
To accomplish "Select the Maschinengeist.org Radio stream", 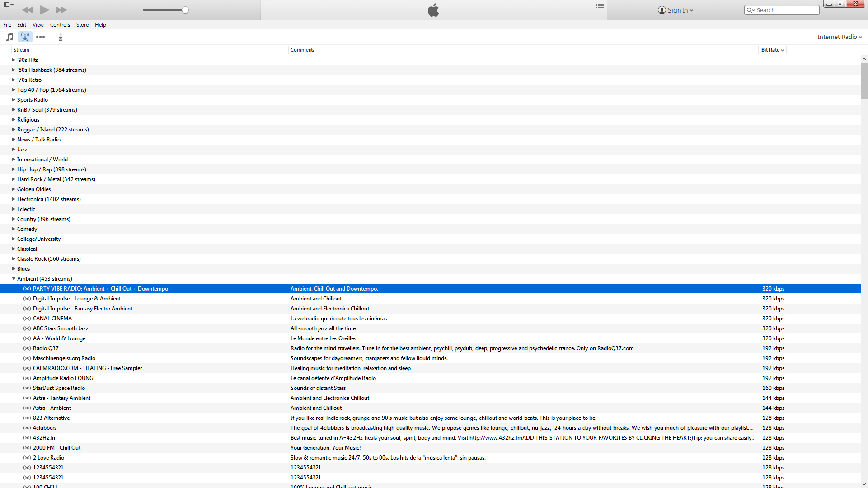I will (430, 358).
